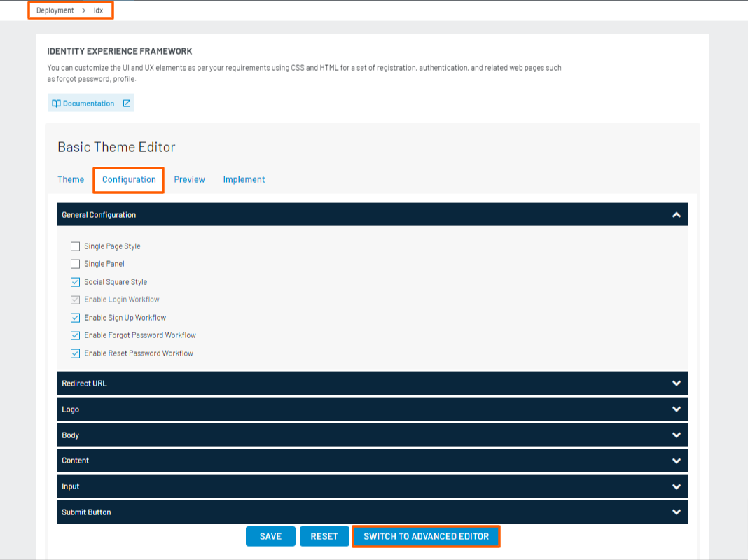The width and height of the screenshot is (748, 560).
Task: Click the book icon beside Documentation
Action: (x=56, y=104)
